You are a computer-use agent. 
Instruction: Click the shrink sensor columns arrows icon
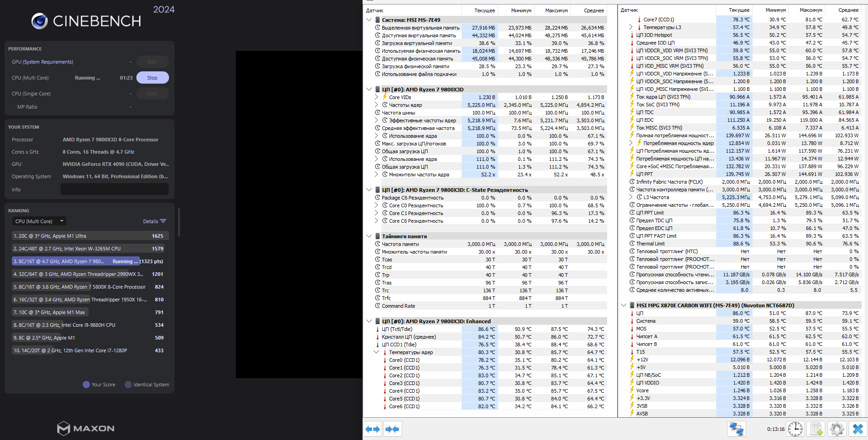click(392, 429)
